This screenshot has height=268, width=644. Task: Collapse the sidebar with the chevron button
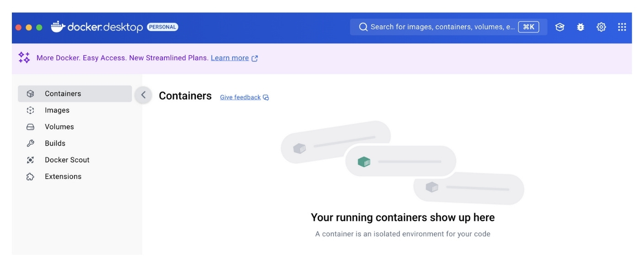(x=143, y=95)
